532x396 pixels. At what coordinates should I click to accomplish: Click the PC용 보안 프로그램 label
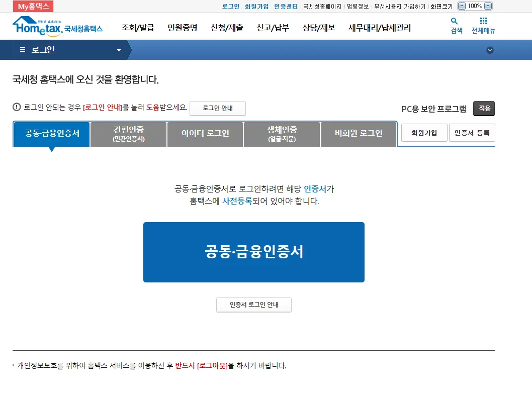(433, 109)
